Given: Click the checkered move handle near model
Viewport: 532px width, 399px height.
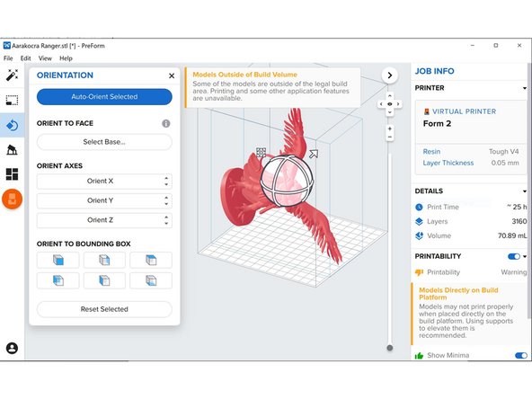Looking at the screenshot, I should (x=261, y=152).
